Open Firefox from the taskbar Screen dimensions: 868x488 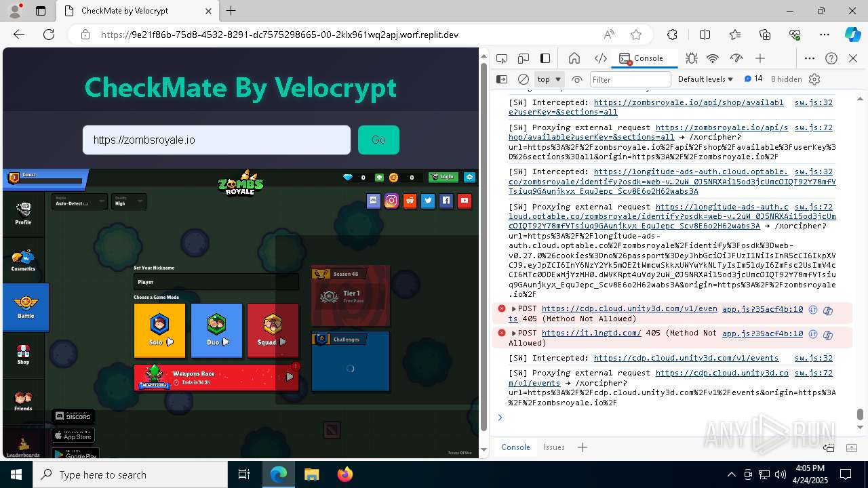tap(345, 474)
